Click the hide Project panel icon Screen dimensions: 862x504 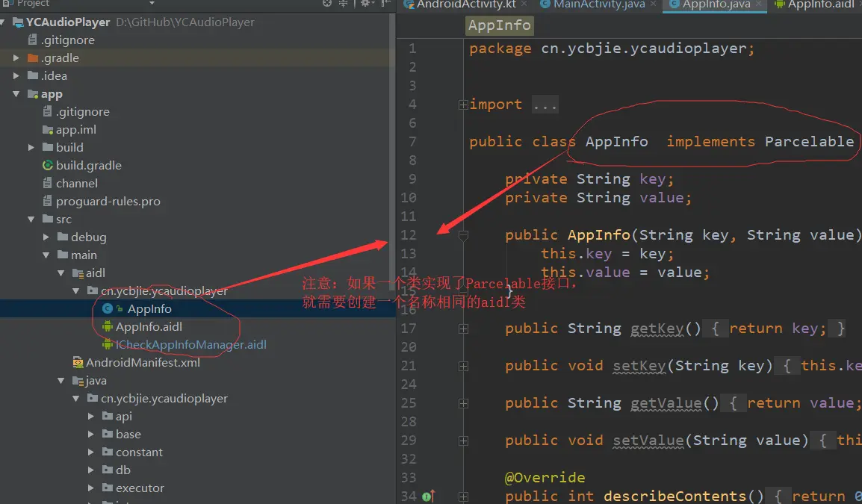tap(385, 3)
